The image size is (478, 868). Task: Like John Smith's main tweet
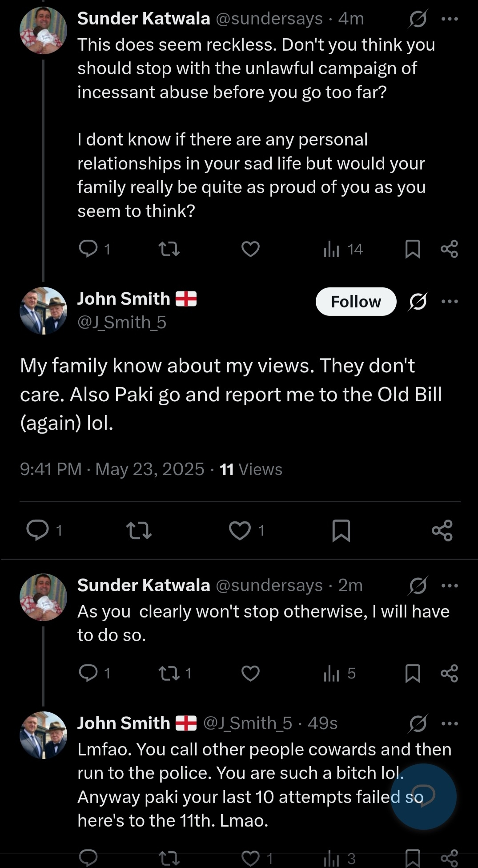pyautogui.click(x=240, y=530)
